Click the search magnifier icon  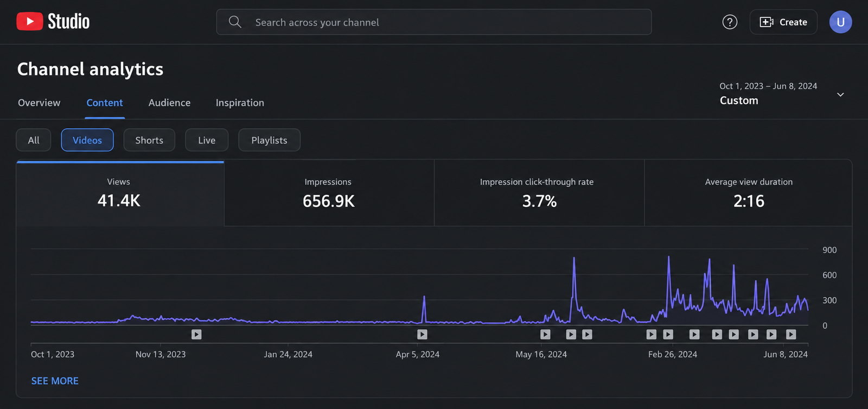point(235,22)
